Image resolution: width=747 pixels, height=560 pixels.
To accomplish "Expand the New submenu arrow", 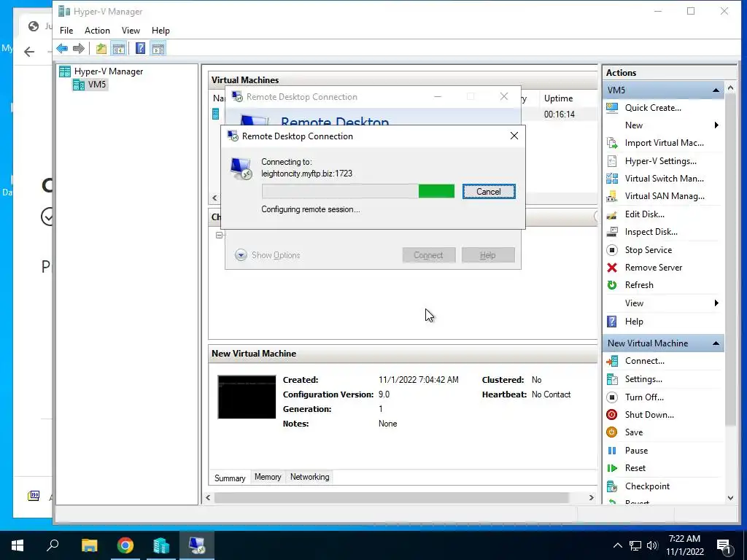I will pos(716,125).
